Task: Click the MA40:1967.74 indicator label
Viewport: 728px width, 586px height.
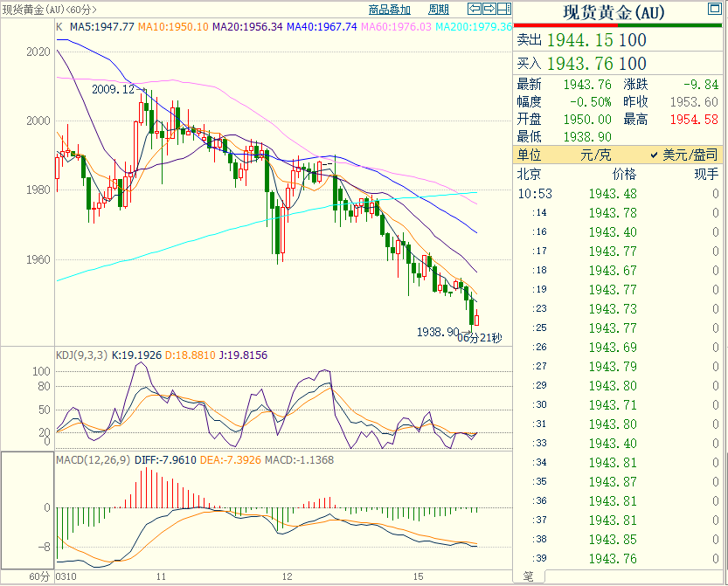Action: point(322,27)
